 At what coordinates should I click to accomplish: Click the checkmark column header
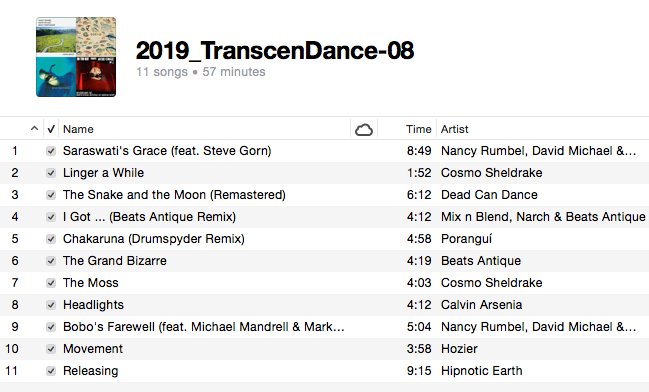(51, 129)
